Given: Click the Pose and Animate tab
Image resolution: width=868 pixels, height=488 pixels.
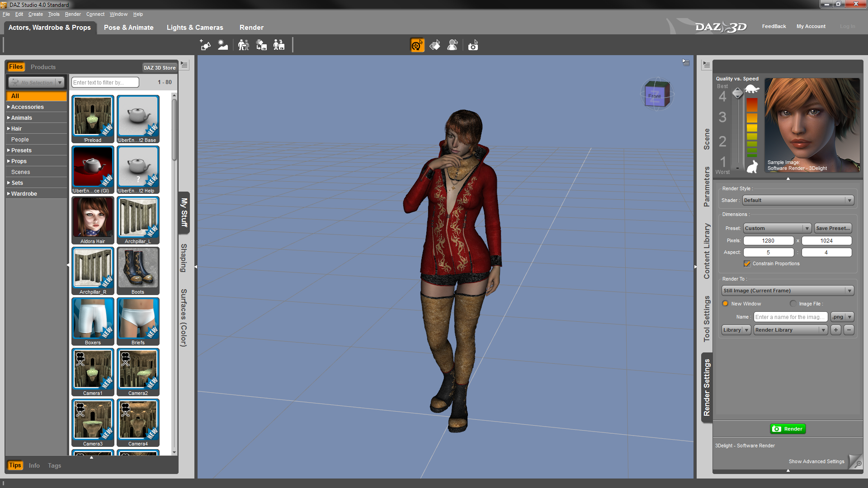Looking at the screenshot, I should [128, 27].
